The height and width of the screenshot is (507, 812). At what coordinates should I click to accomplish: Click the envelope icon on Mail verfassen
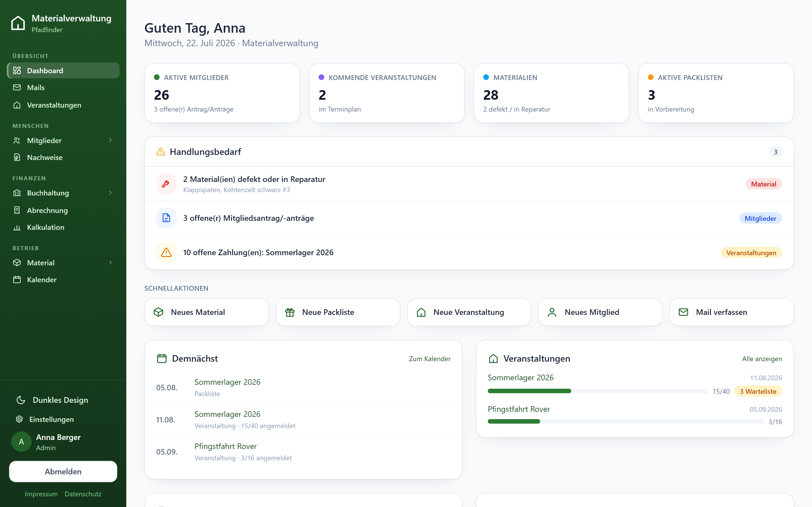coord(683,312)
